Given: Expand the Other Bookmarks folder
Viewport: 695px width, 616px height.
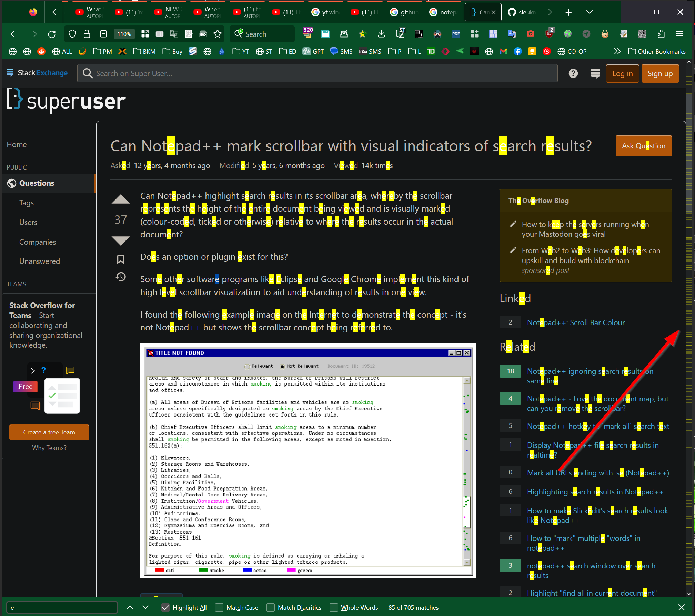Looking at the screenshot, I should (x=657, y=51).
